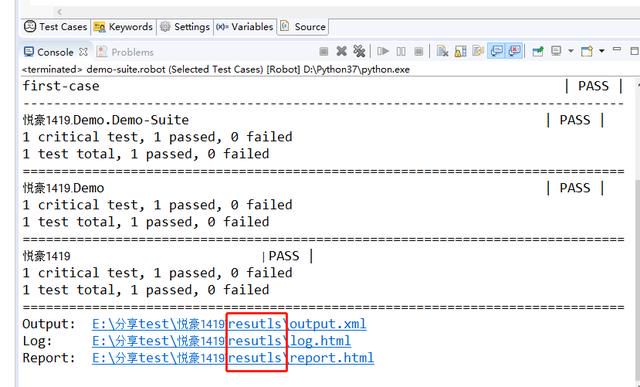Toggle show console when standard output changes
This screenshot has height=387, width=640.
(496, 51)
